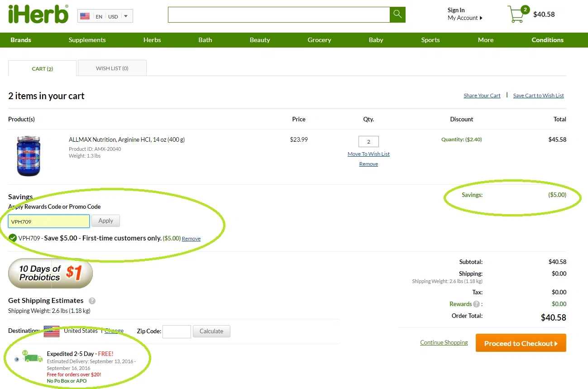The image size is (588, 389).
Task: Open the Brands menu
Action: pos(21,40)
